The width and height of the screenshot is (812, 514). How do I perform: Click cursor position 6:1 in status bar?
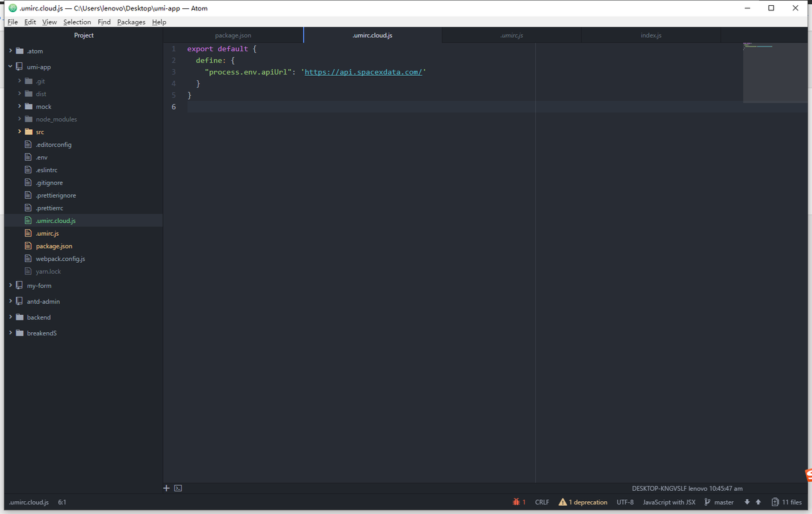tap(62, 502)
